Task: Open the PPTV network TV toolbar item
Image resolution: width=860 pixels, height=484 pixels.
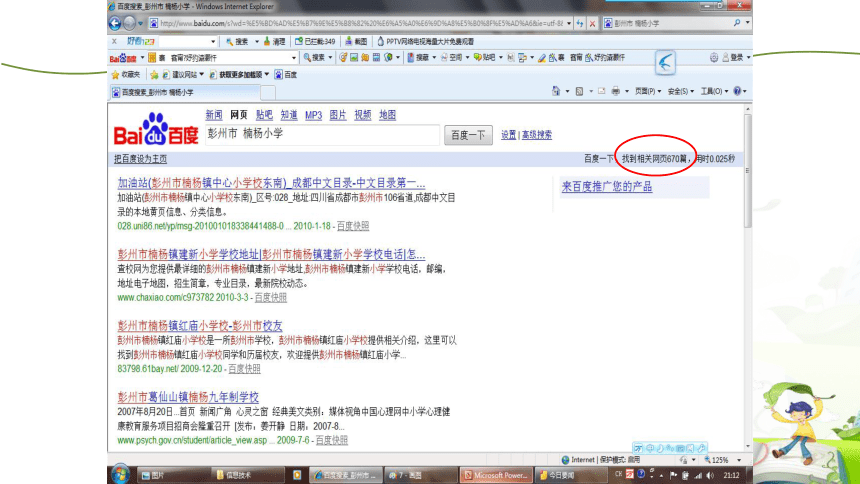Action: tap(425, 41)
